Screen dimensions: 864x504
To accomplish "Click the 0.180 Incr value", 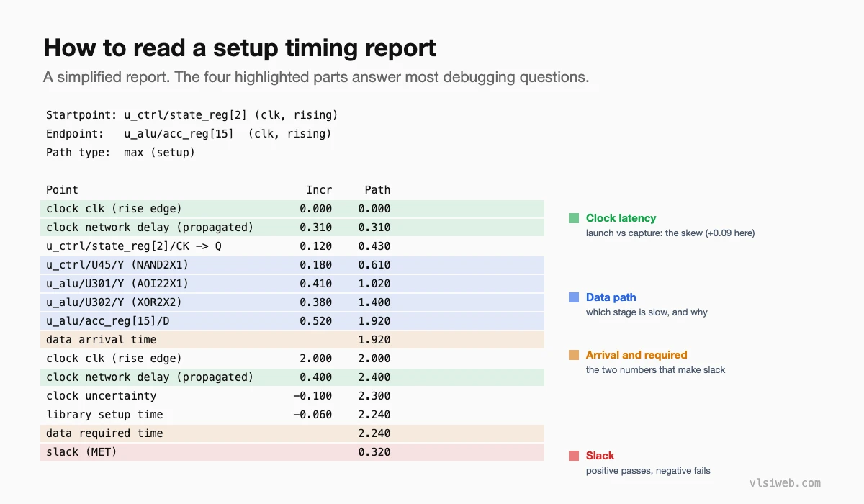I will pyautogui.click(x=316, y=265).
